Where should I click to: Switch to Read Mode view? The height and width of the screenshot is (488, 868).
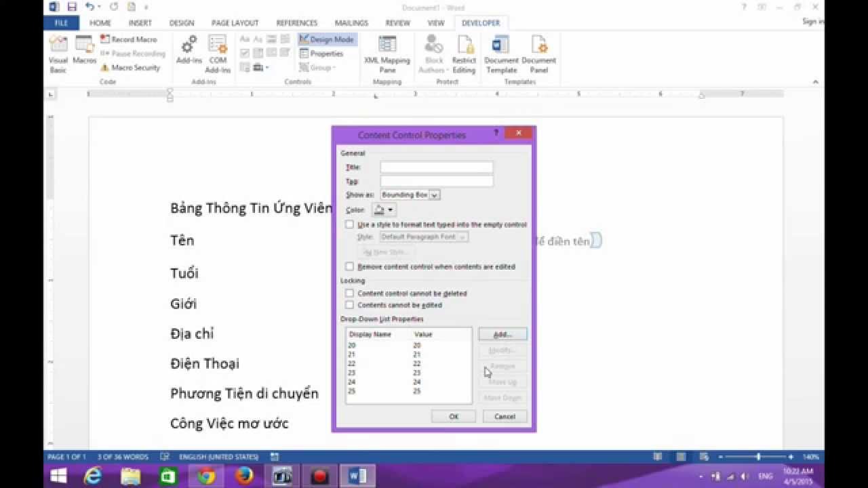click(658, 457)
